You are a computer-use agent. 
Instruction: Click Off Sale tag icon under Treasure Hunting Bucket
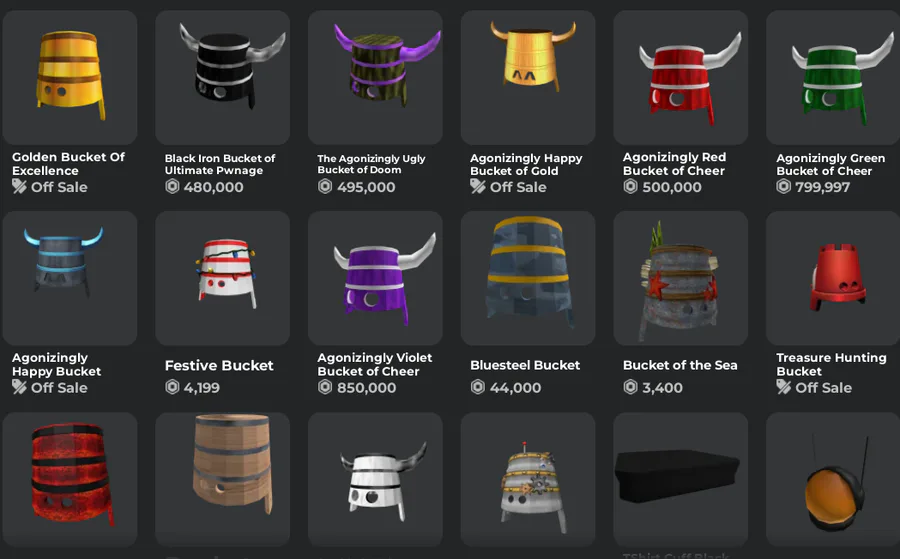tap(783, 387)
